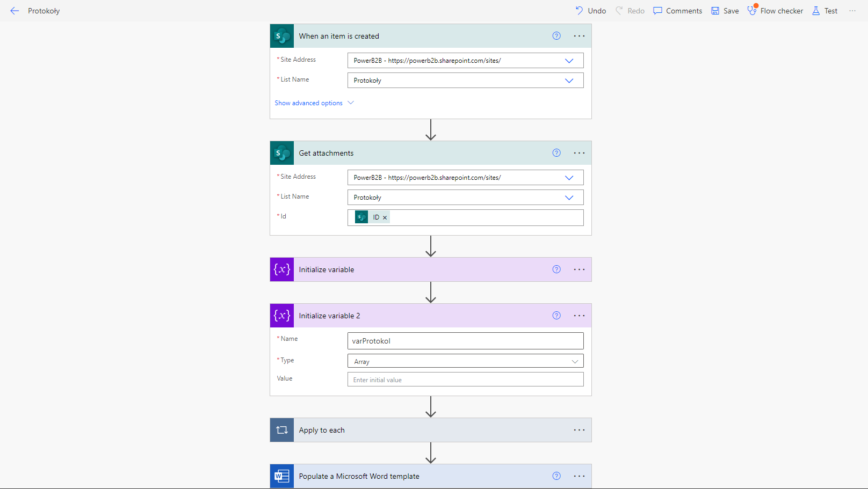
Task: Click the back arrow next to Protokoły
Action: point(15,11)
